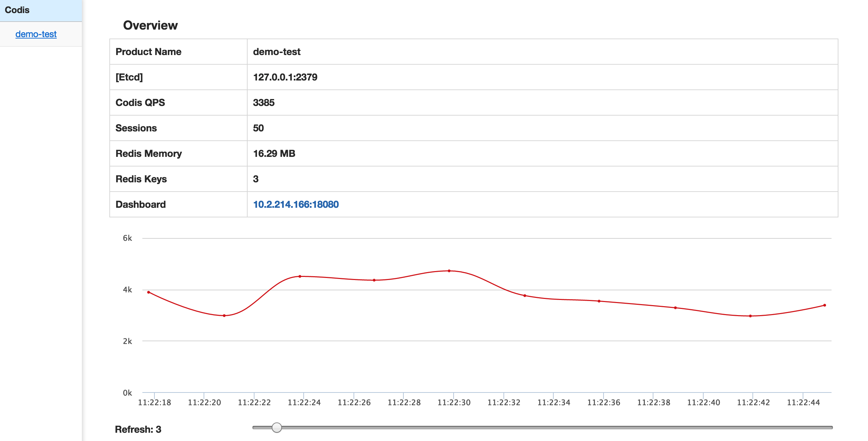
Task: Click the chart data point near 11:22:30
Action: coord(449,271)
